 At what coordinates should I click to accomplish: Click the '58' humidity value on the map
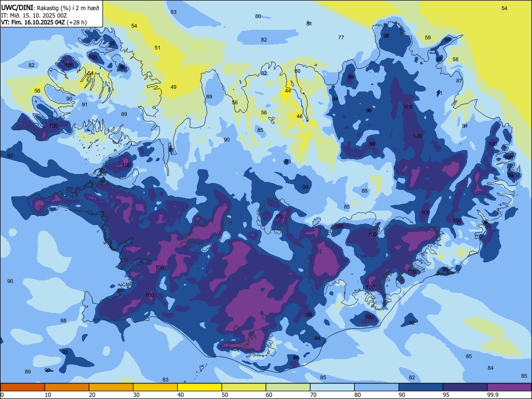(455, 59)
